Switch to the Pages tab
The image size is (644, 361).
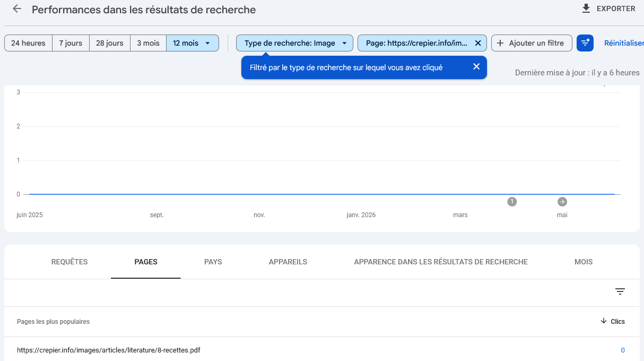[x=146, y=262]
